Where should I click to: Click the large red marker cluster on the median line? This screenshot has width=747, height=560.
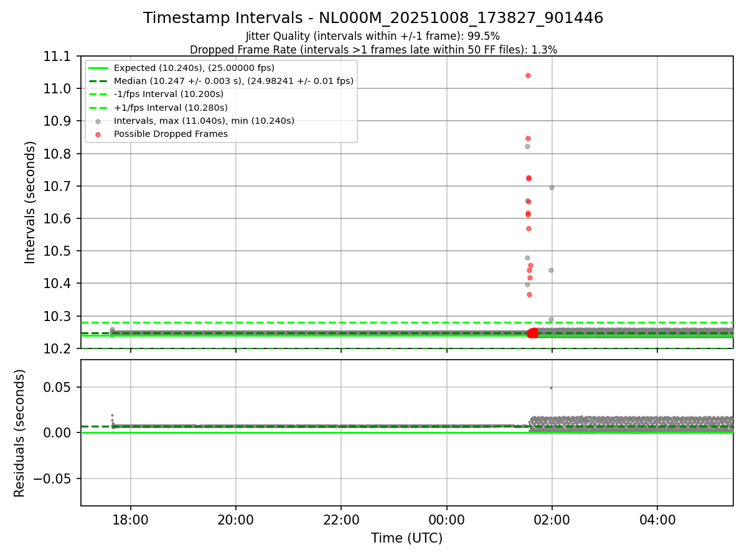[532, 333]
